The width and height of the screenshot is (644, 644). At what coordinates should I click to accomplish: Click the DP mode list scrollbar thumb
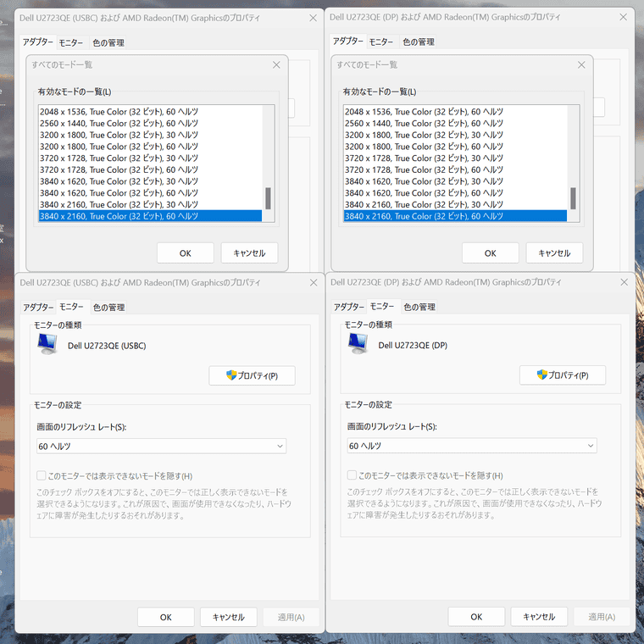tap(574, 198)
